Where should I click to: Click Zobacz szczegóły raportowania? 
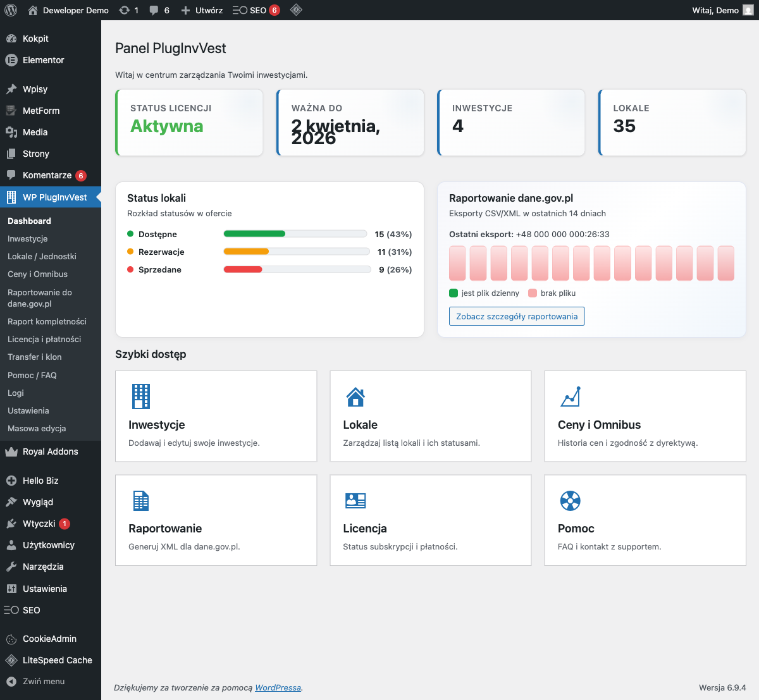click(x=516, y=316)
